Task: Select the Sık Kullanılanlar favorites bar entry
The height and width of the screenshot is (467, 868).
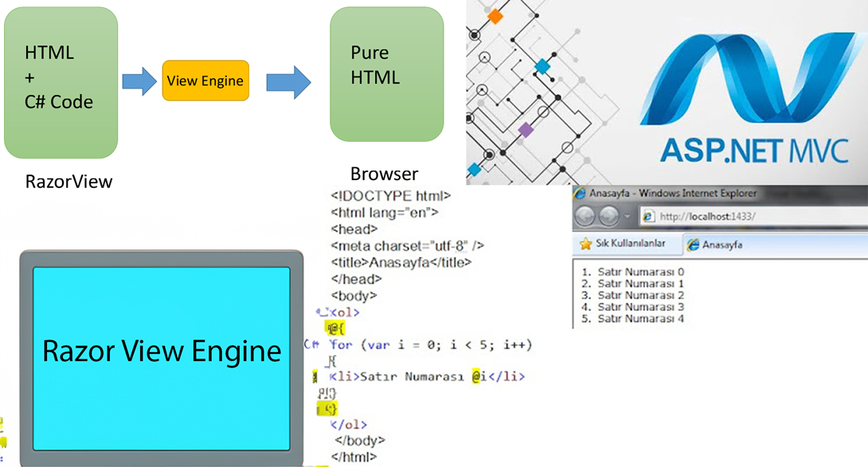Action: coord(630,242)
